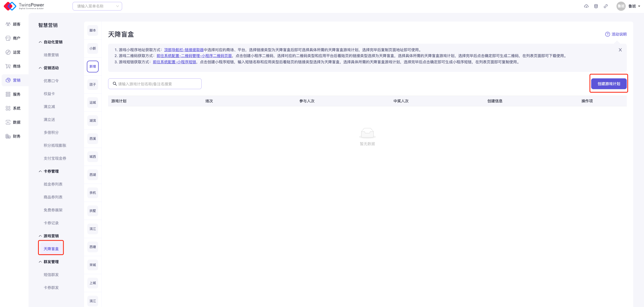Click the link extractor chain icon
Viewport: 644px width, 307px height.
point(606,6)
